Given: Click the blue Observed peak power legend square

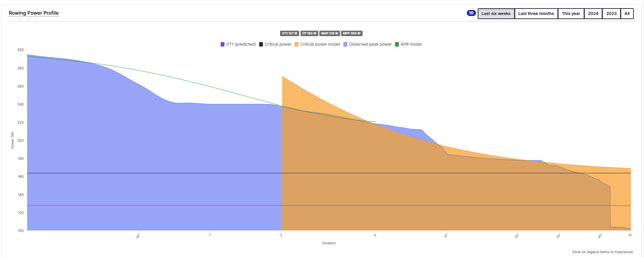Looking at the screenshot, I should click(x=345, y=44).
